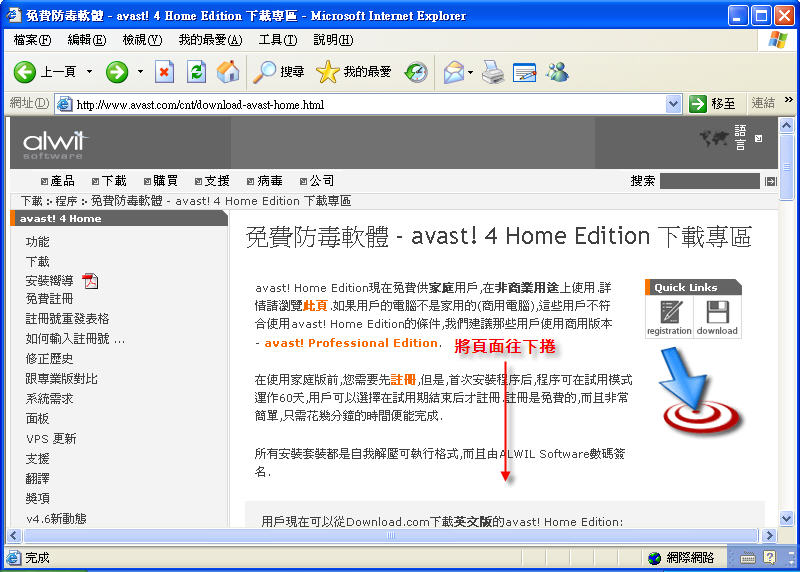
Task: Open 安裝嚮導 sidebar link
Action: [x=49, y=281]
